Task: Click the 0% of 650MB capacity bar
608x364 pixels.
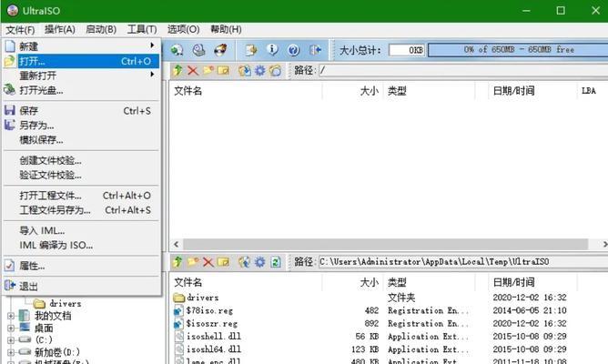Action: tap(518, 50)
